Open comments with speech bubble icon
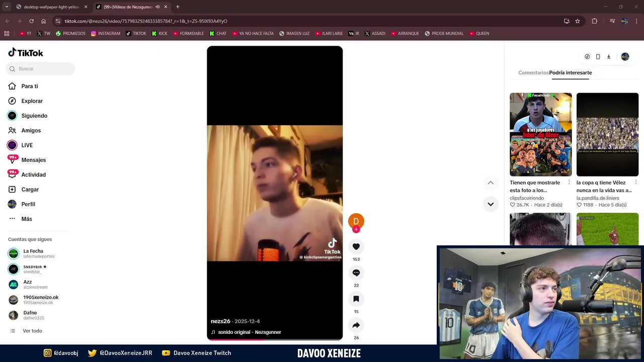This screenshot has height=362, width=644. click(x=356, y=273)
